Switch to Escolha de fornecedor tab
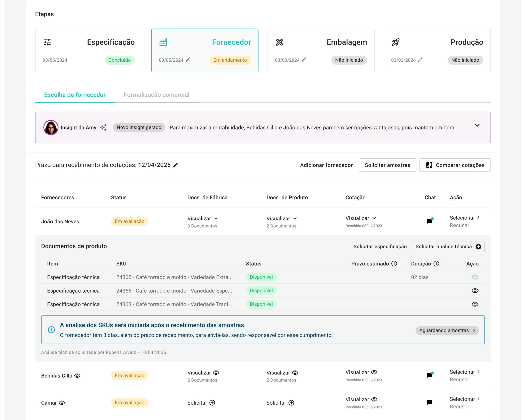Viewport: 526px width, 420px height. tap(75, 95)
